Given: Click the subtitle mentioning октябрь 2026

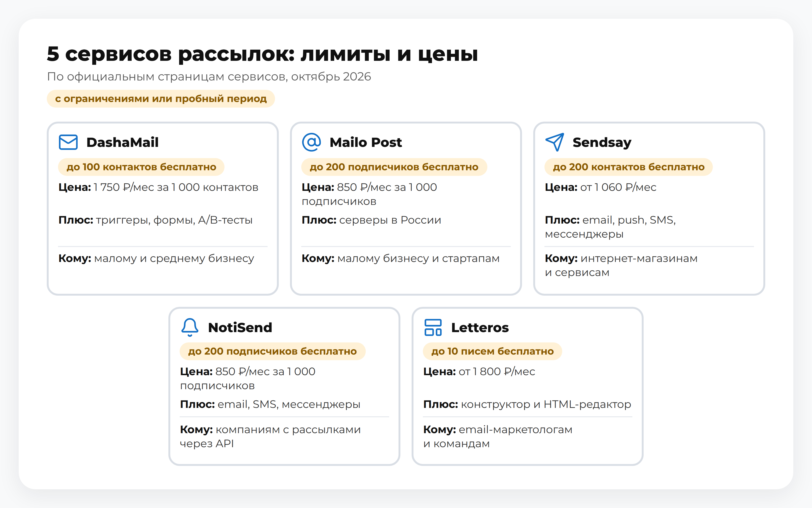Looking at the screenshot, I should pos(209,77).
